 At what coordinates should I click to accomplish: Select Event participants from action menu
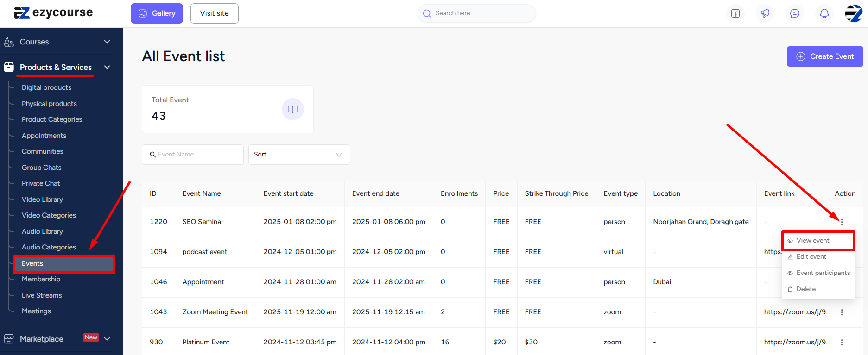818,273
